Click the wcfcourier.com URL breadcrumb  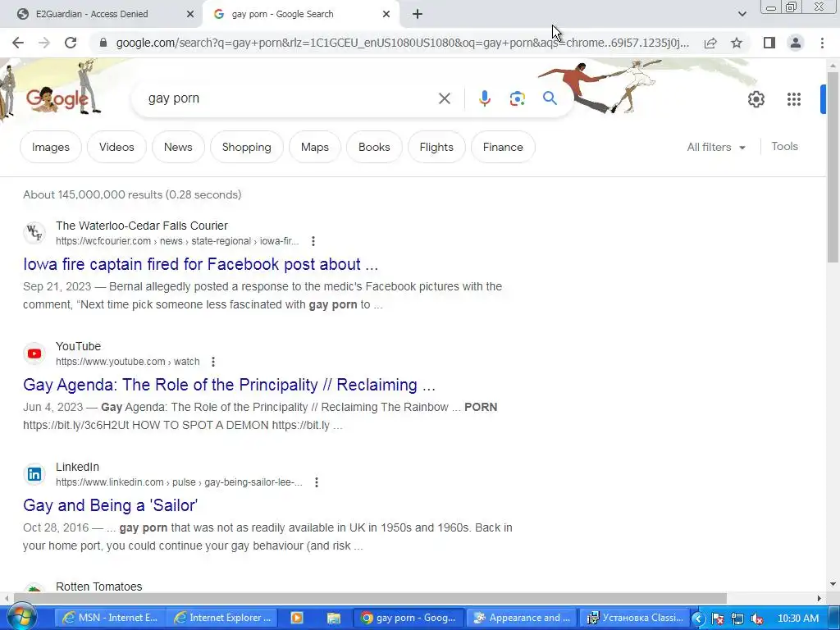point(177,241)
